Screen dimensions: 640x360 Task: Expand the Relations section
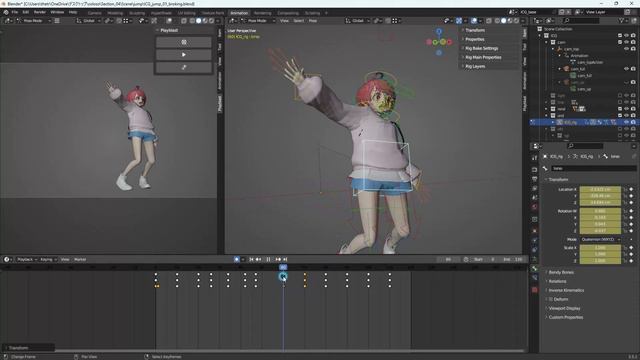[557, 281]
